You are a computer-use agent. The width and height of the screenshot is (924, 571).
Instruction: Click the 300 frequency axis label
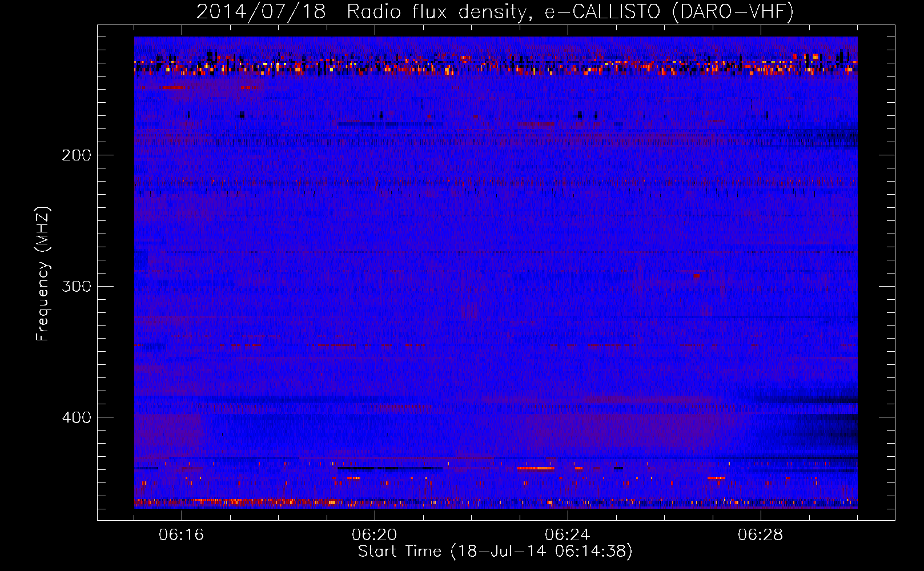pyautogui.click(x=77, y=286)
